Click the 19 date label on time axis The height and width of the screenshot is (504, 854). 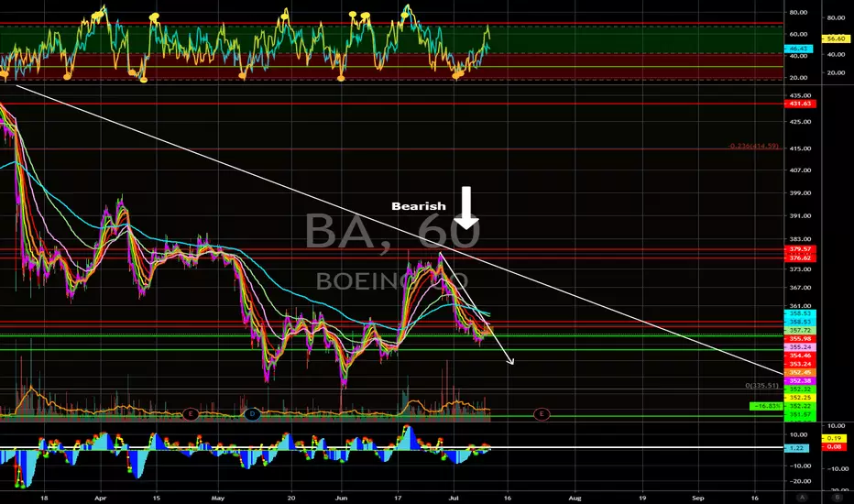[642, 498]
